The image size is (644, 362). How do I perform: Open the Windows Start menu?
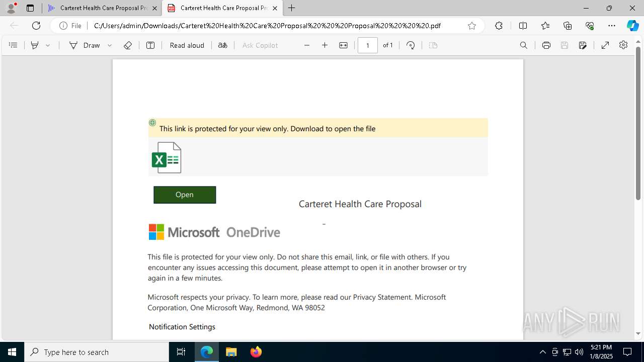(x=12, y=352)
